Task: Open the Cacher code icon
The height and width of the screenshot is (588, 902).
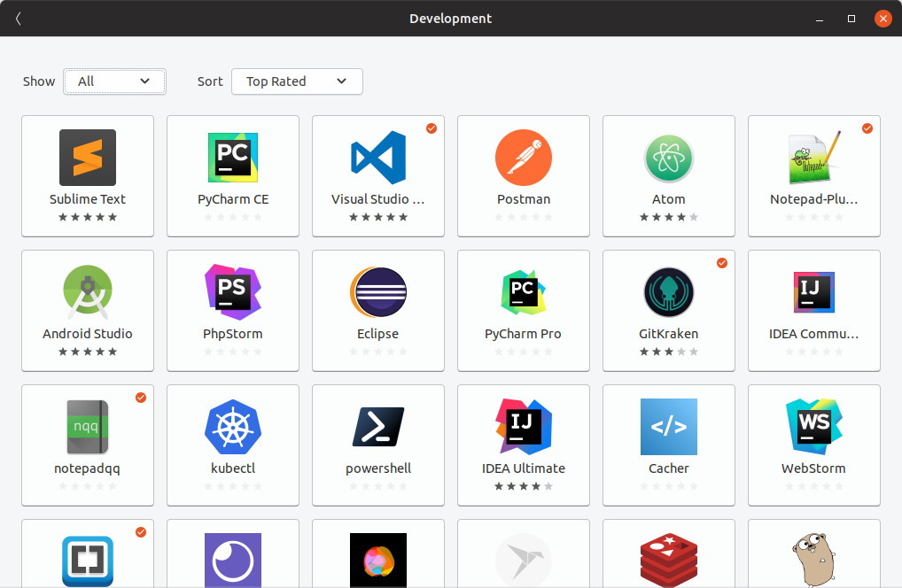Action: tap(668, 427)
